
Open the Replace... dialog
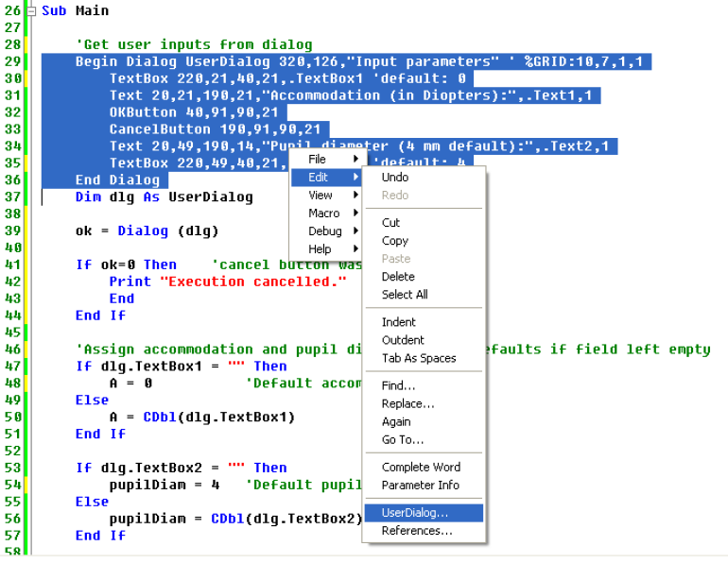(x=408, y=403)
